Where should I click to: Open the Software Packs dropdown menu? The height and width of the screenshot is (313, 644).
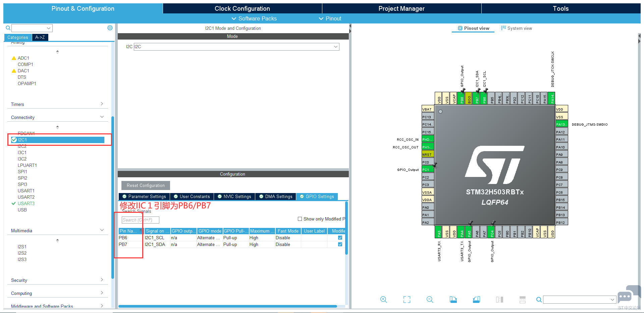[x=254, y=18]
